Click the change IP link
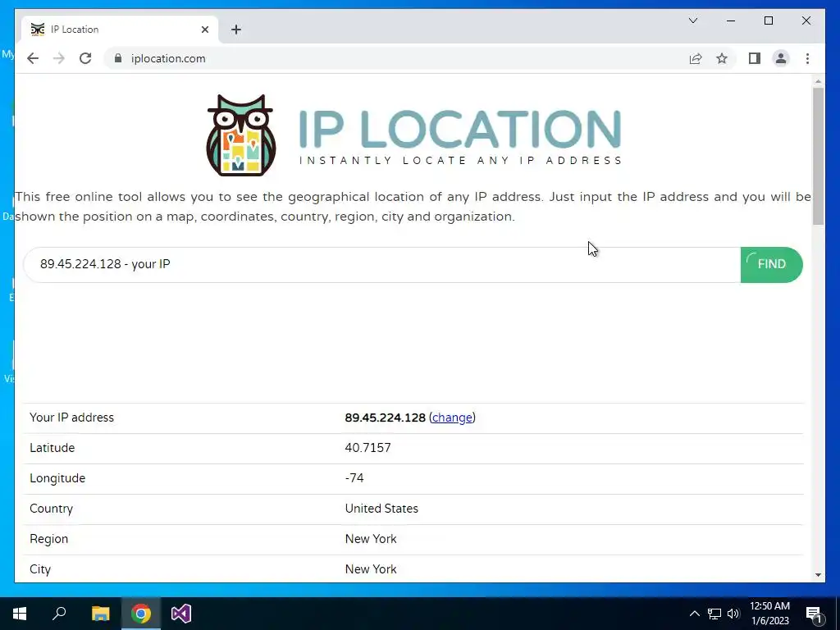Image resolution: width=840 pixels, height=630 pixels. click(452, 418)
